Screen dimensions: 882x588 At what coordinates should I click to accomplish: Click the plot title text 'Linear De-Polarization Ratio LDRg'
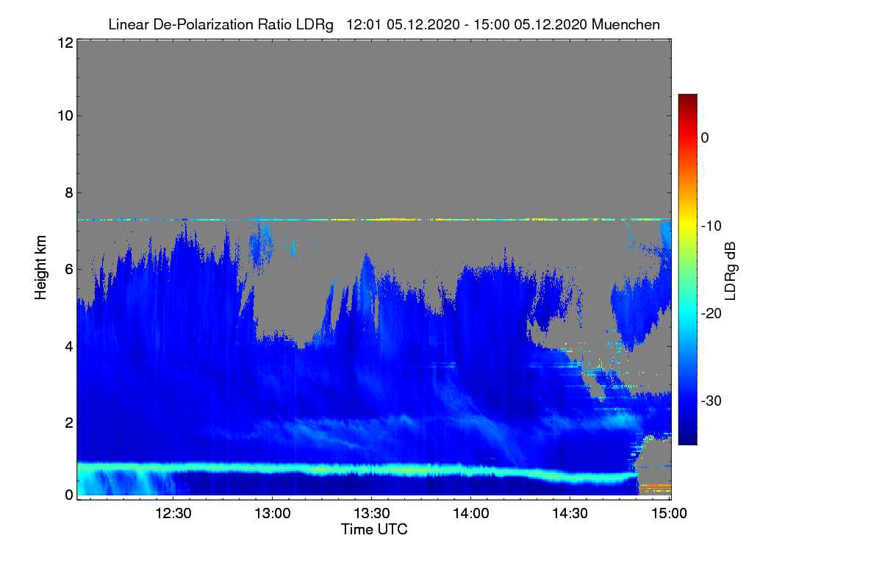coord(220,24)
